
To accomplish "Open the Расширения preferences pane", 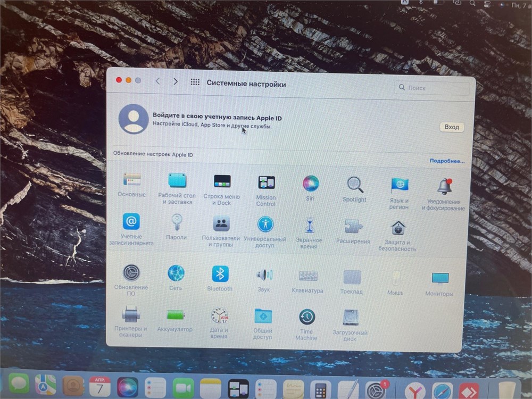I will pos(353,231).
